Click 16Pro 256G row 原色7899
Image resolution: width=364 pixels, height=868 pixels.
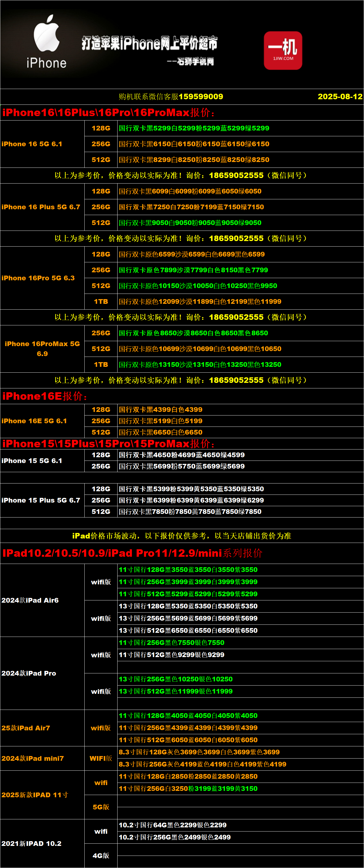[x=240, y=270]
